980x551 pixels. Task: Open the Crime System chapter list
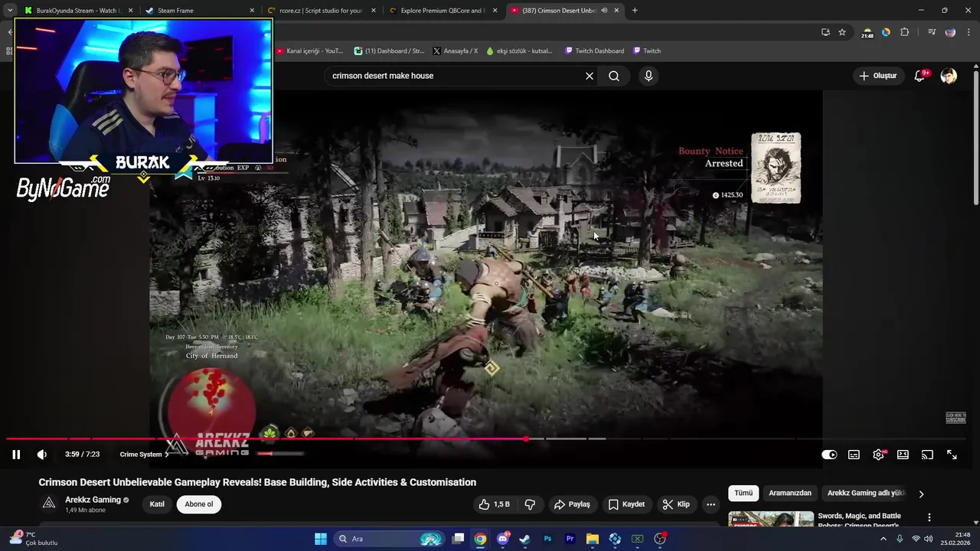pos(144,455)
